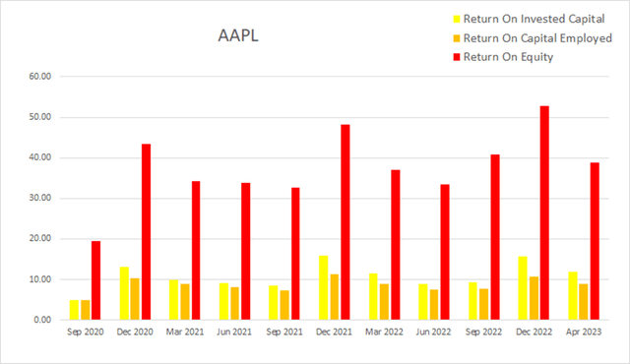
Task: Click the red Return On Equity bar for Mar 2021
Action: point(196,251)
